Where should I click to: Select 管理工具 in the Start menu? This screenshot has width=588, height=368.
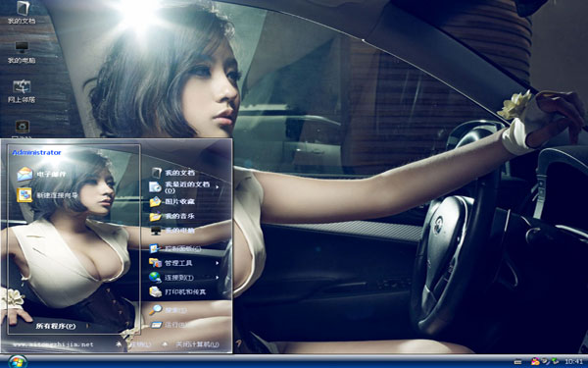click(x=171, y=263)
